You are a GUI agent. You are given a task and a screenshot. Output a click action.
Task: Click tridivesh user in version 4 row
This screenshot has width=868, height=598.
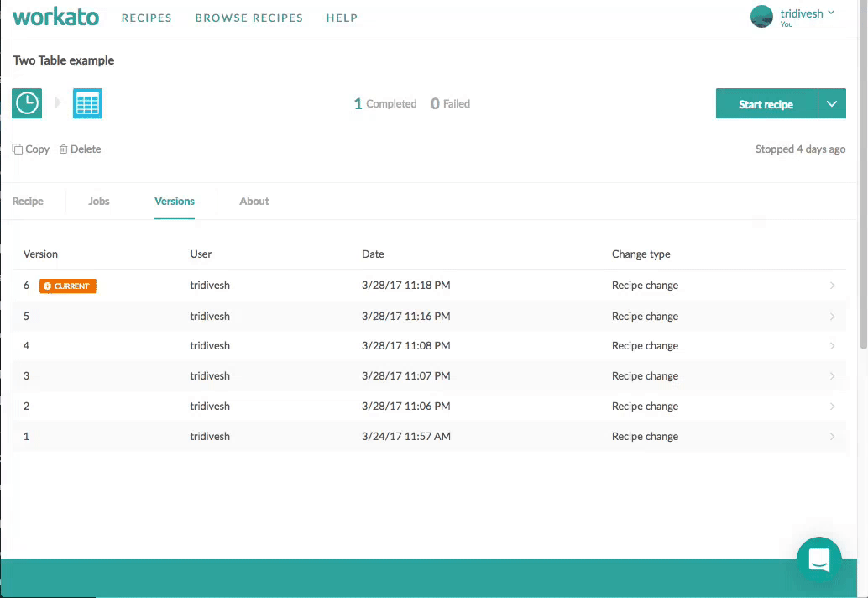(x=210, y=345)
